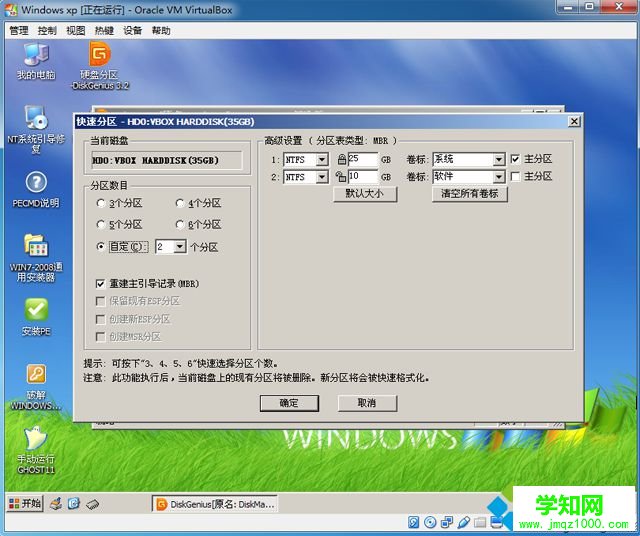This screenshot has width=640, height=536.
Task: Select the 4个分区 radio option
Action: (x=198, y=203)
